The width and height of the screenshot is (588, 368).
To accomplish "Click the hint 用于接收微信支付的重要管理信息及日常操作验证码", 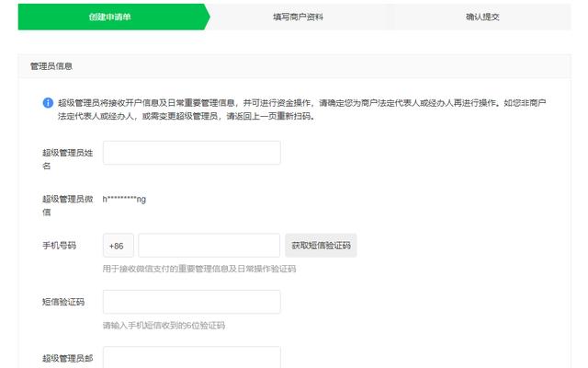I will click(199, 269).
